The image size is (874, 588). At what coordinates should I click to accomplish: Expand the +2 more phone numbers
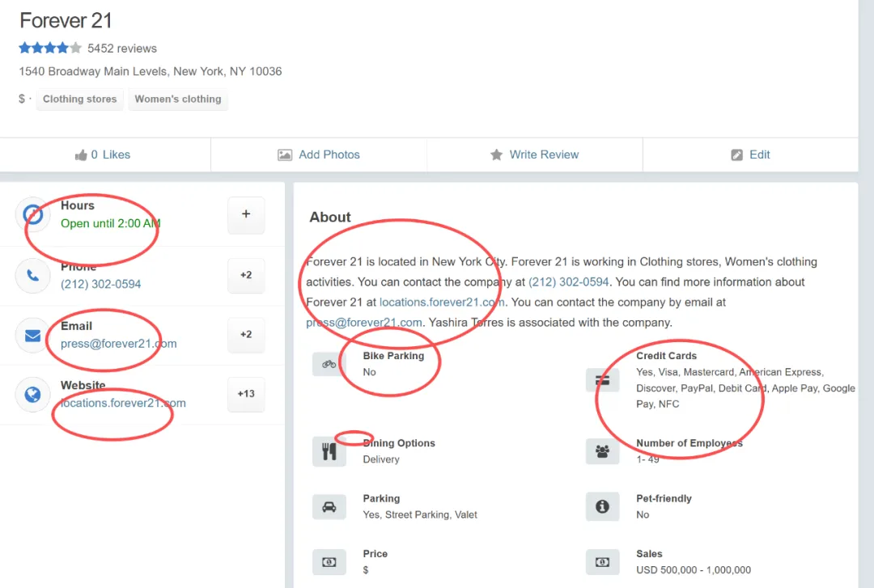coord(246,275)
